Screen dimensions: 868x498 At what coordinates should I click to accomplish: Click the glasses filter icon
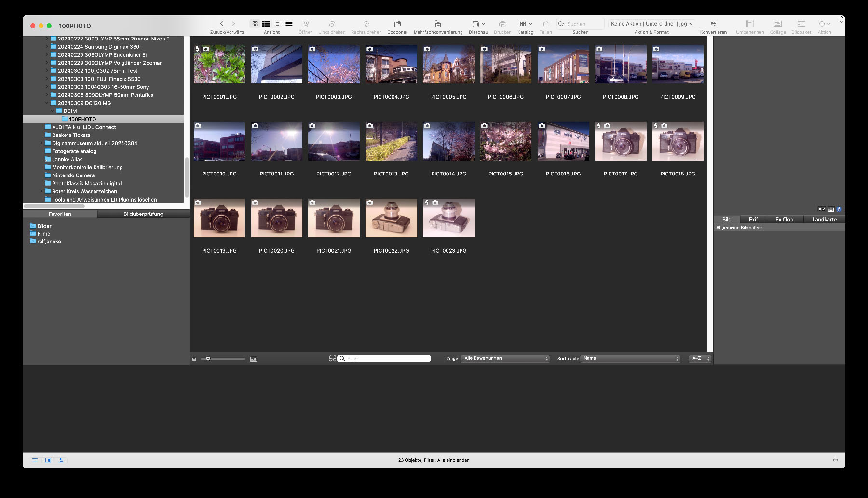click(x=332, y=359)
